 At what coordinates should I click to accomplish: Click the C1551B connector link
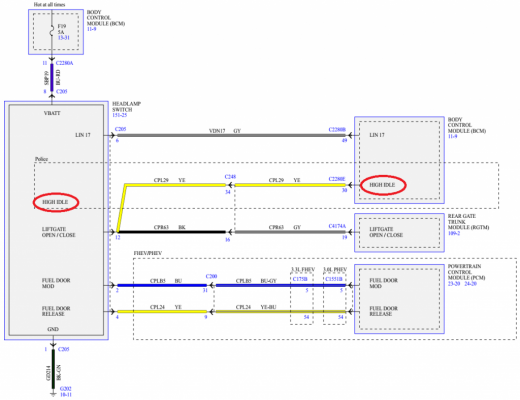click(334, 279)
